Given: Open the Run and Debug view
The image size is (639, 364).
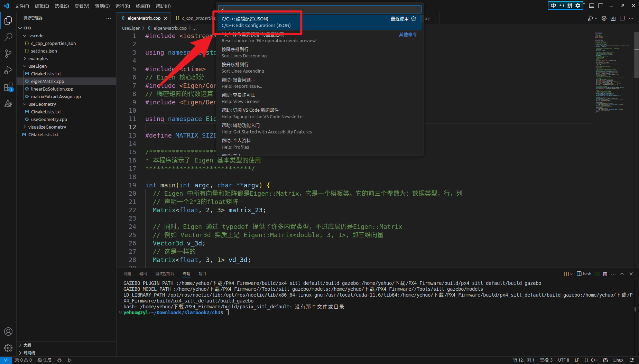Looking at the screenshot, I should 8,70.
